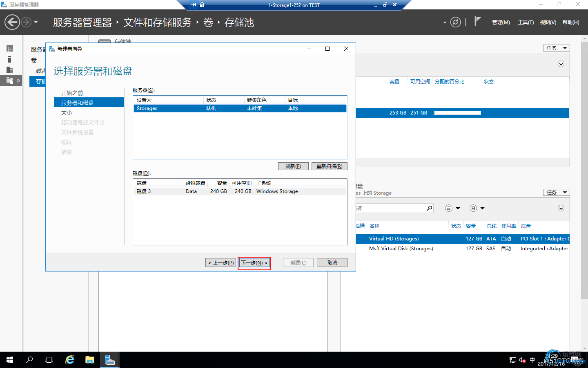Select the 服务器和磁盘 wizard step

coord(89,103)
